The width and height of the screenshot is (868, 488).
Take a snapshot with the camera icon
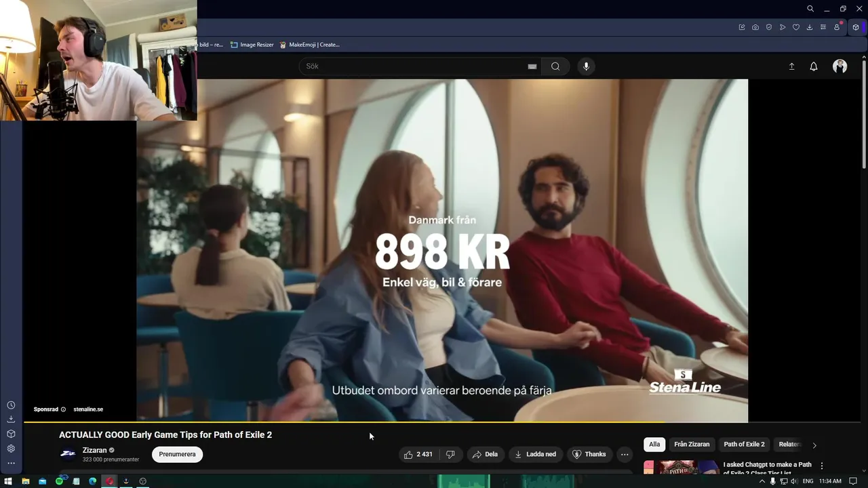755,27
